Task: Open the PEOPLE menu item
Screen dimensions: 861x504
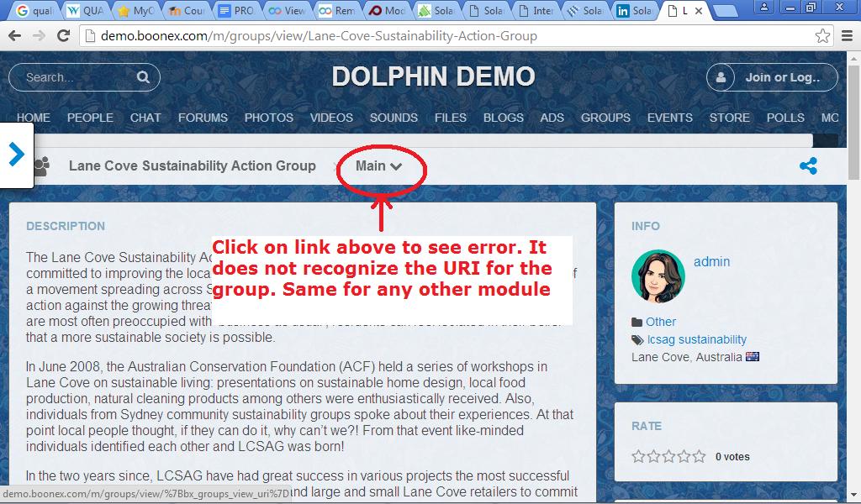Action: click(x=90, y=118)
